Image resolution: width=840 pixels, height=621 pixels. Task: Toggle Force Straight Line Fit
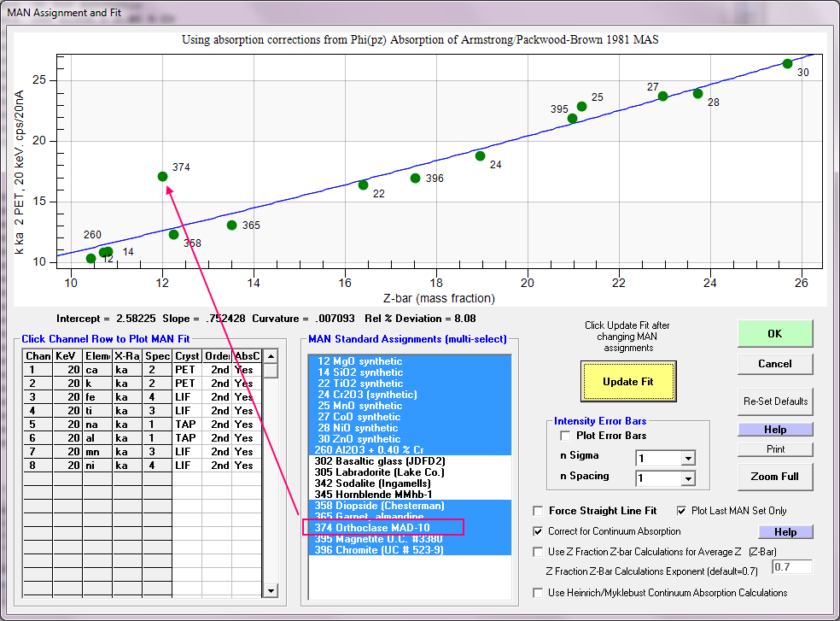coord(539,511)
